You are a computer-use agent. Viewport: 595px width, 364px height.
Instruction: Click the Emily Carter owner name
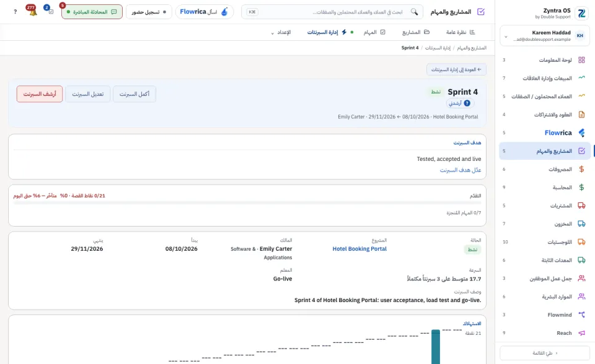(276, 249)
